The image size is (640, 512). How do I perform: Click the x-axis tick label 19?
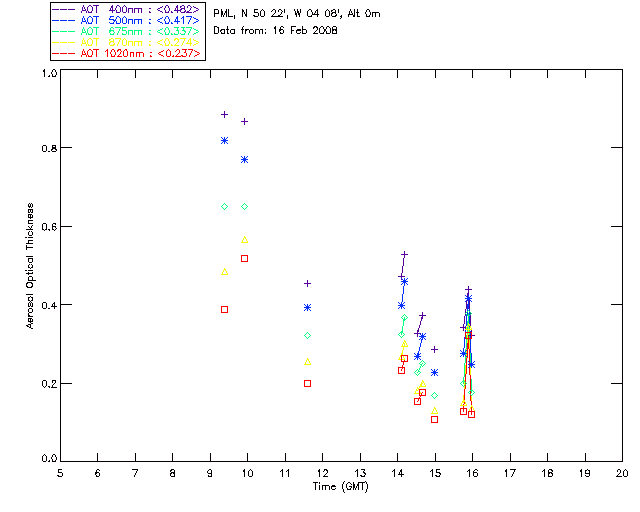click(585, 473)
